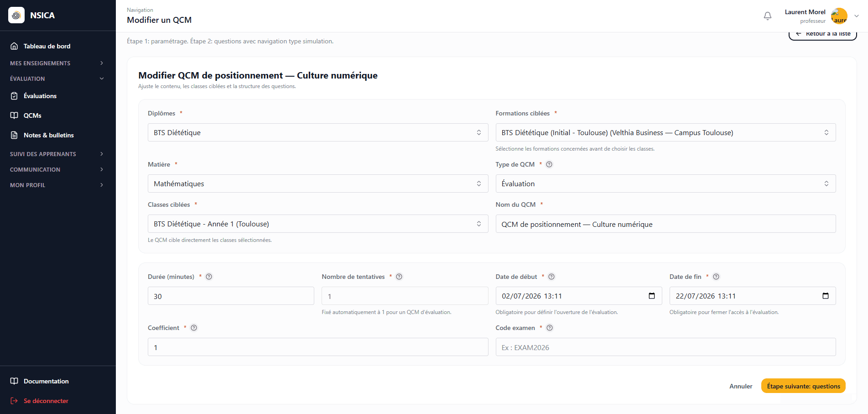
Task: Open the notifications bell
Action: point(768,16)
